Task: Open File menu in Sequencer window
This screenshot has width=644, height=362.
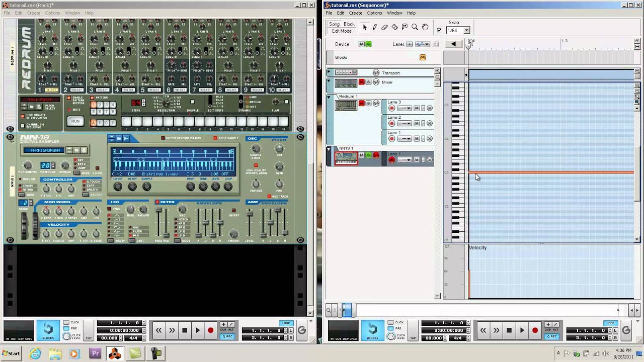Action: [329, 13]
